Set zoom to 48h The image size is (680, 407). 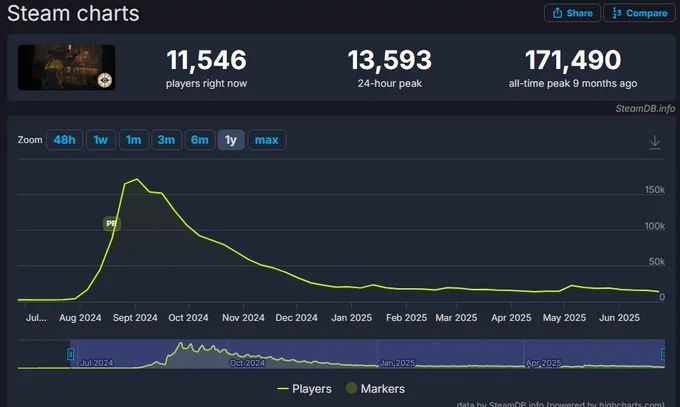(x=64, y=140)
